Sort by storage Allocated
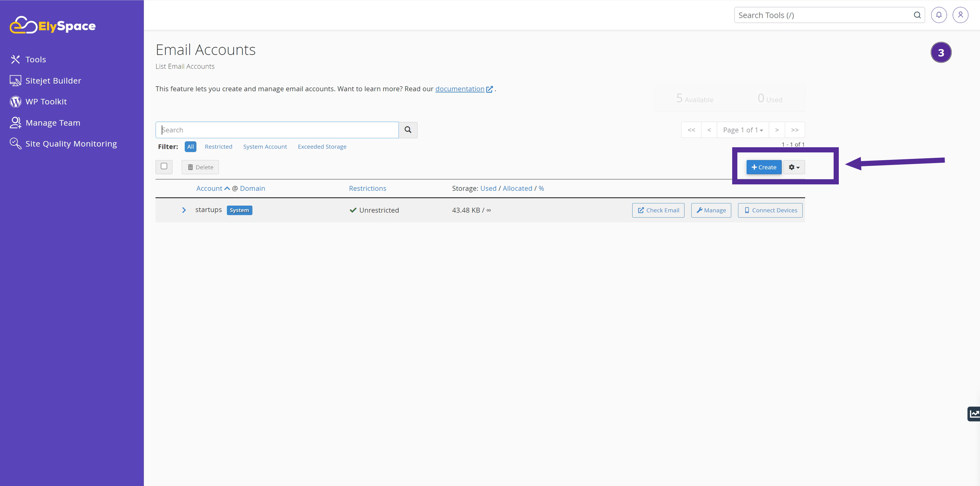 click(517, 189)
